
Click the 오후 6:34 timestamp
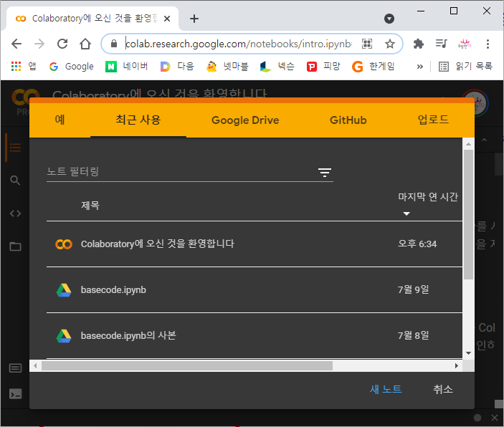pyautogui.click(x=417, y=244)
